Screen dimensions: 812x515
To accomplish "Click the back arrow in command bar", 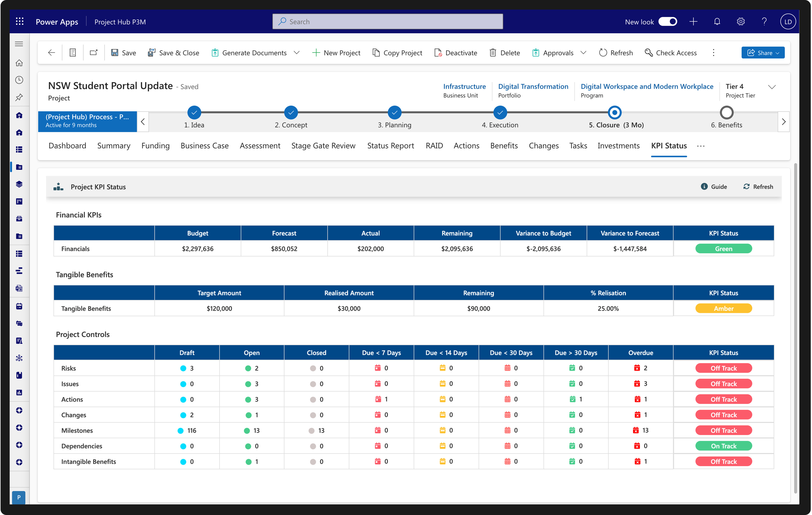I will click(x=51, y=53).
